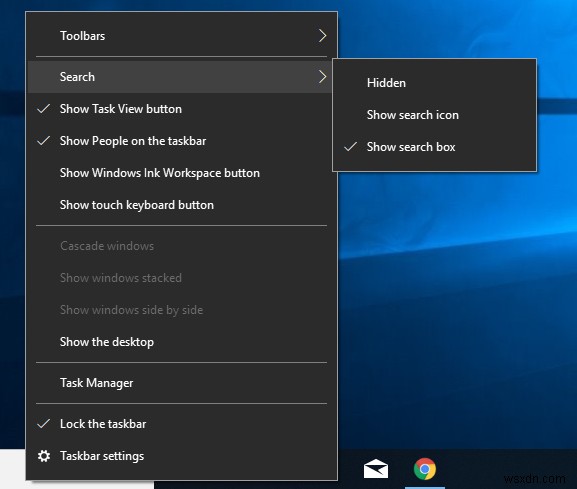Uncheck Show People on the taskbar

point(182,141)
